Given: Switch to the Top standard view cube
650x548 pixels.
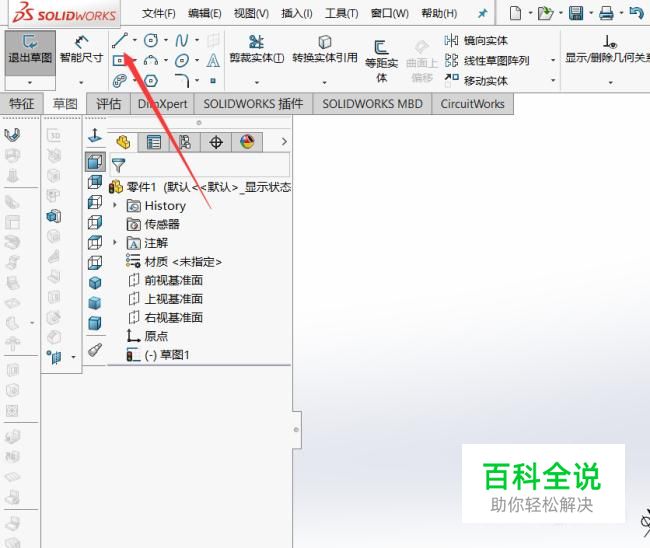Looking at the screenshot, I should click(95, 242).
